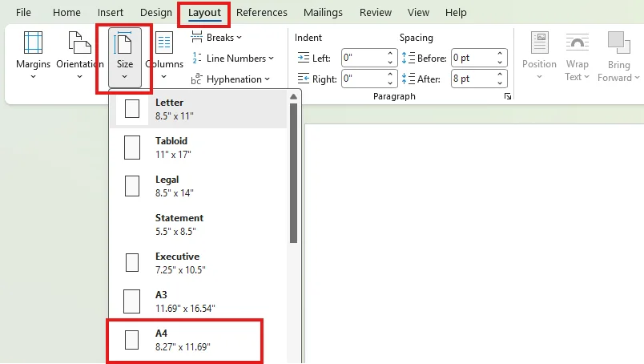644x364 pixels.
Task: Open the Position object icon
Action: click(x=539, y=42)
